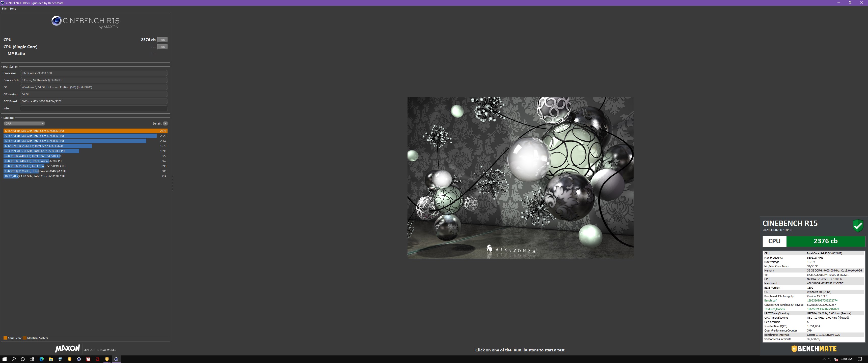Run the CPU (Single Core) test
Viewport: 868px width, 363px height.
(162, 47)
